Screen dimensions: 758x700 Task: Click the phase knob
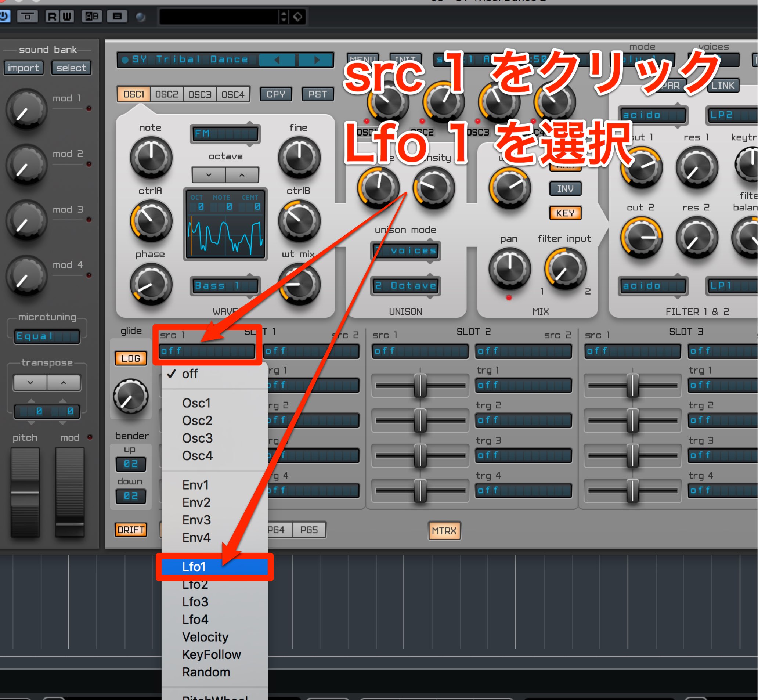[x=151, y=285]
